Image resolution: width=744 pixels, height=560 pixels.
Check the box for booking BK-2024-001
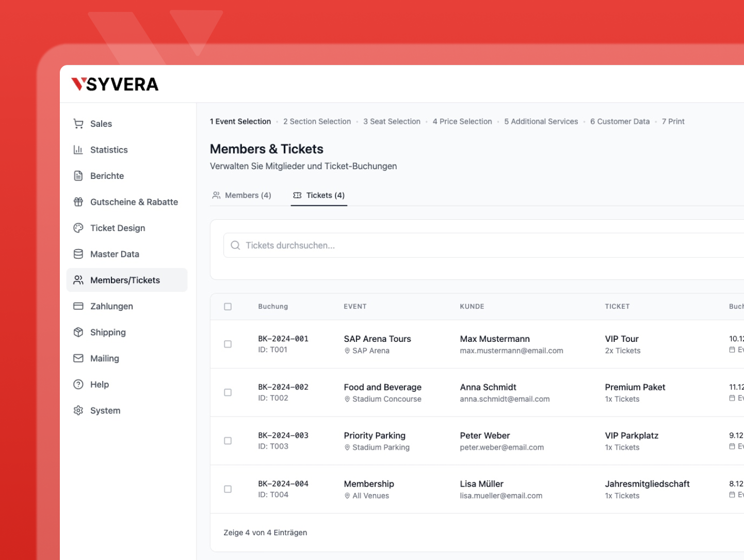click(x=228, y=344)
